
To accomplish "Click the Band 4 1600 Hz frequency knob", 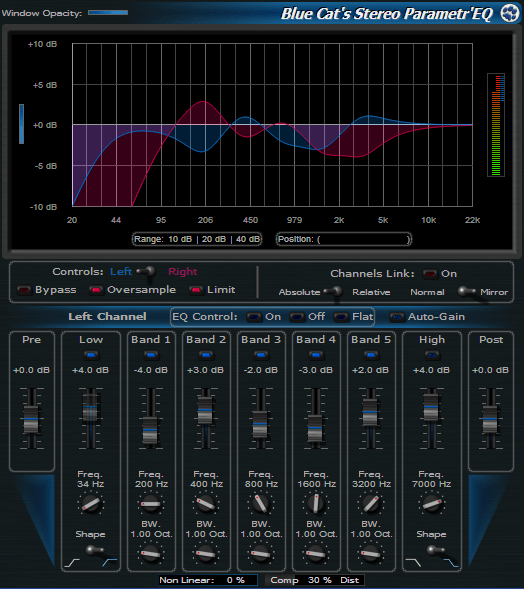I will pos(316,504).
